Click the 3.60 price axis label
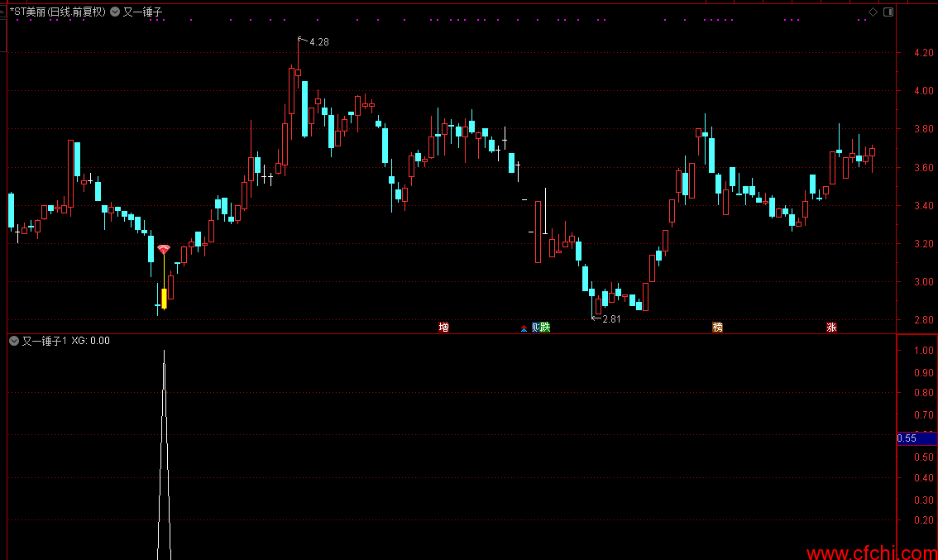938x560 pixels. pos(924,168)
